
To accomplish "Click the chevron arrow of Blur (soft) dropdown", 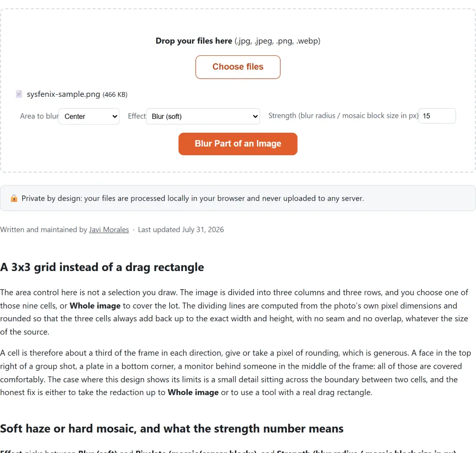I will pyautogui.click(x=255, y=116).
